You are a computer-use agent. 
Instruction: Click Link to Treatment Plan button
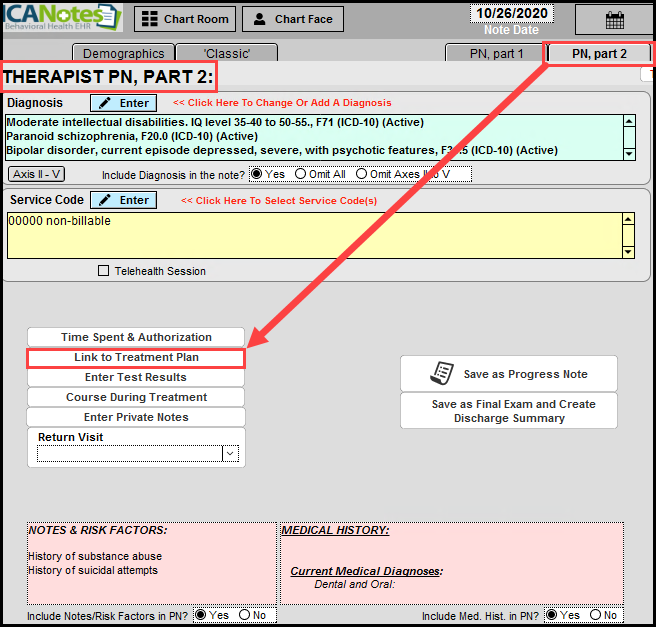pos(136,357)
